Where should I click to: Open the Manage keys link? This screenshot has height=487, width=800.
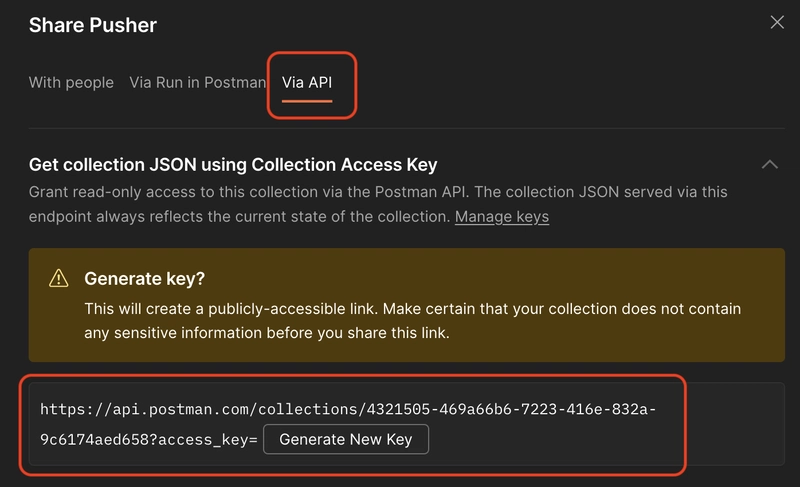pos(502,217)
